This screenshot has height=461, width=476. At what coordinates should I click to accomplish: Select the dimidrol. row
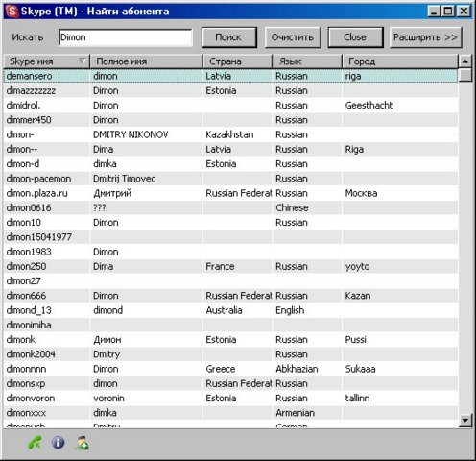[230, 106]
